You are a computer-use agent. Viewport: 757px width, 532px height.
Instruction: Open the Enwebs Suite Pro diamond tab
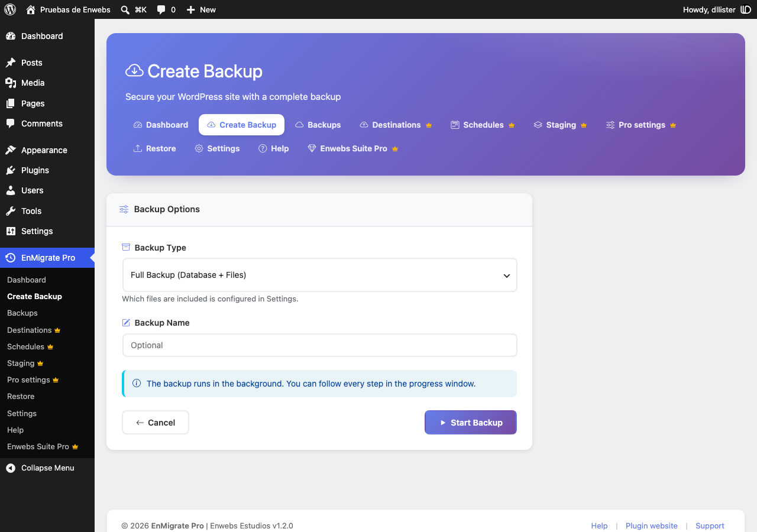(353, 148)
